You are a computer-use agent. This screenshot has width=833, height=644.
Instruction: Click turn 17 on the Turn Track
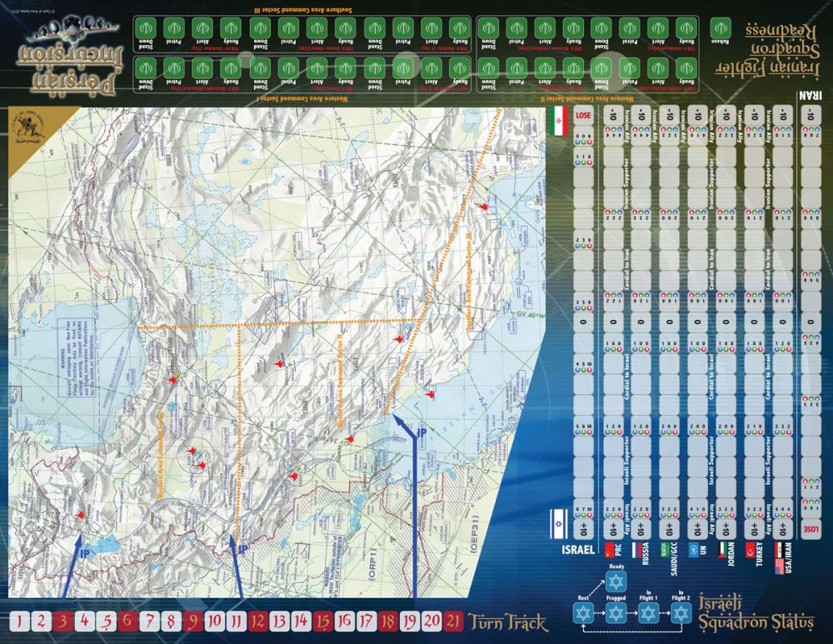[366, 622]
